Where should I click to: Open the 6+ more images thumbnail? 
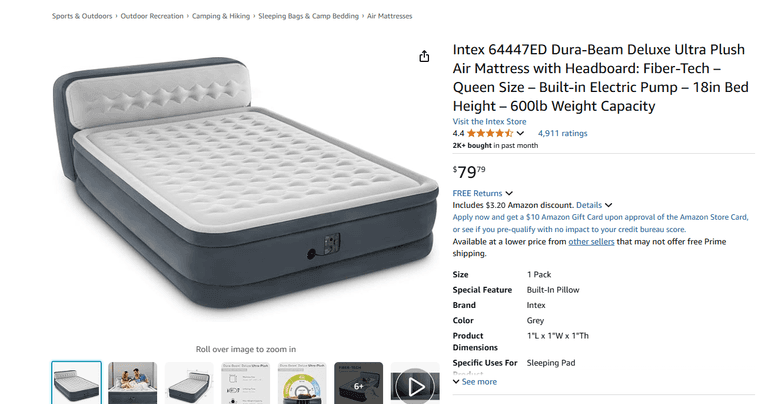[359, 383]
